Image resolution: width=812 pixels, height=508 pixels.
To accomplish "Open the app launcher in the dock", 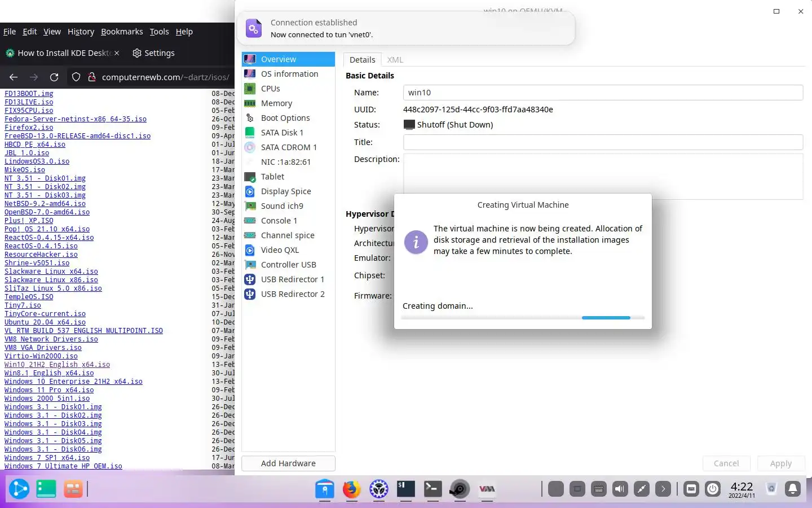I will click(x=19, y=489).
